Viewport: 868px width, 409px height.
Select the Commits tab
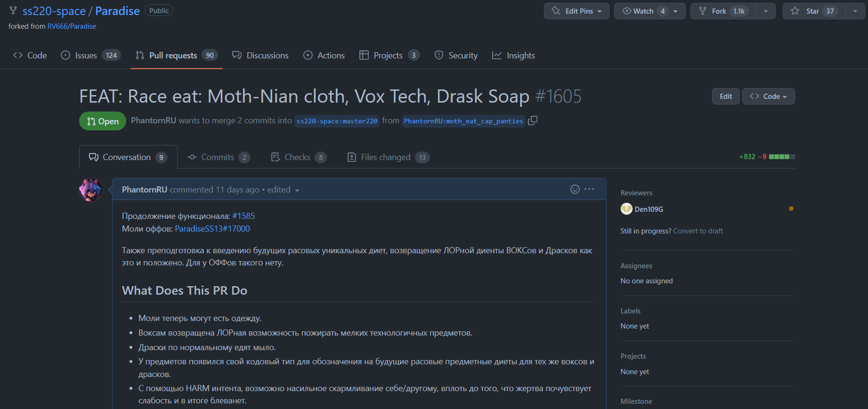[219, 157]
